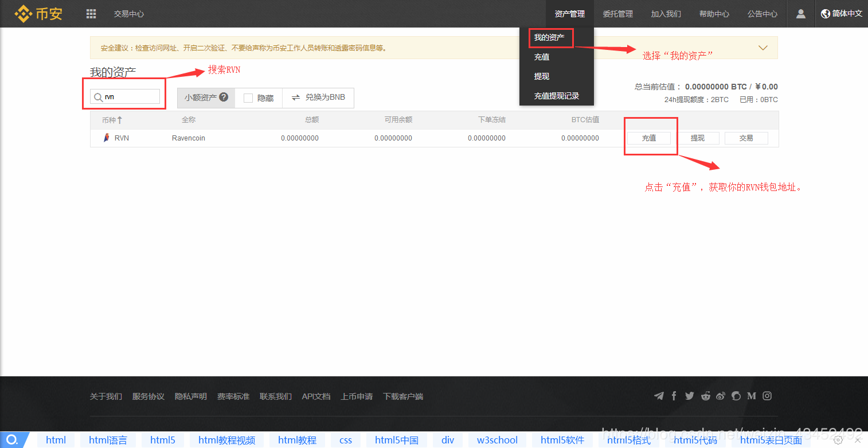Click the 总额 column header
868x448 pixels.
(312, 120)
